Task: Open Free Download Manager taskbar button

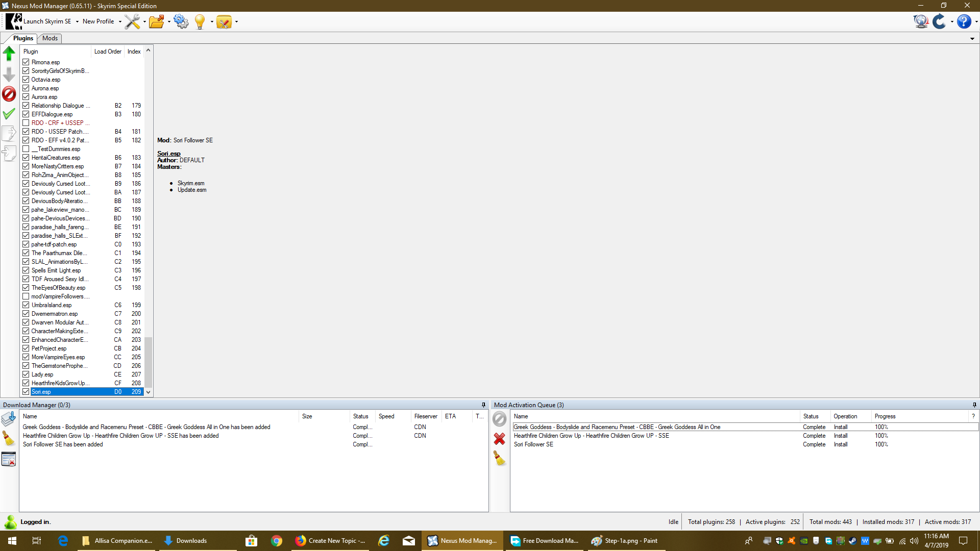Action: (545, 541)
